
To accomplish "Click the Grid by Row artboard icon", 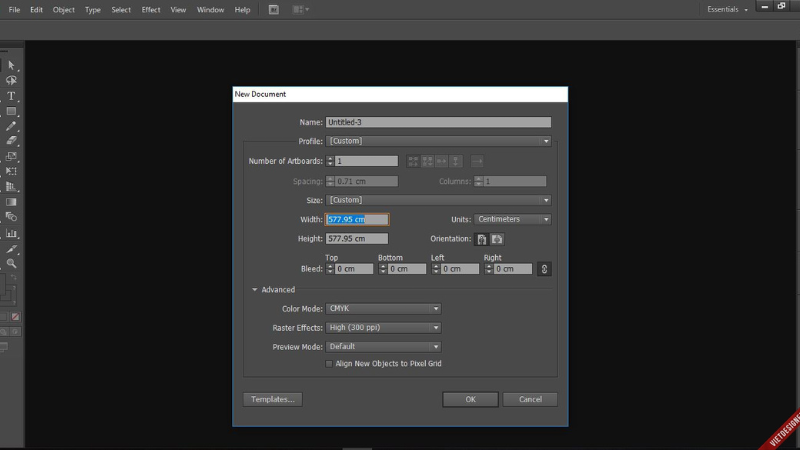I will (414, 161).
